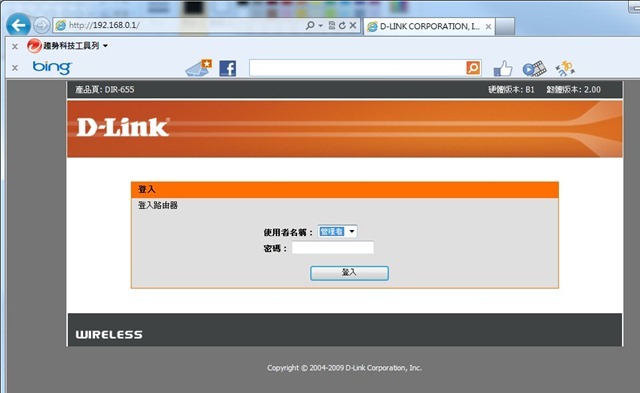Click the Trend Micro red logo icon
This screenshot has height=393, width=640.
coord(34,46)
